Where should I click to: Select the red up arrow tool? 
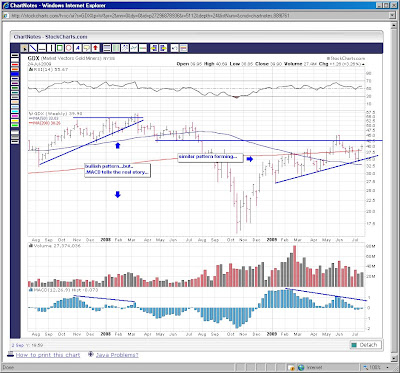(x=95, y=48)
